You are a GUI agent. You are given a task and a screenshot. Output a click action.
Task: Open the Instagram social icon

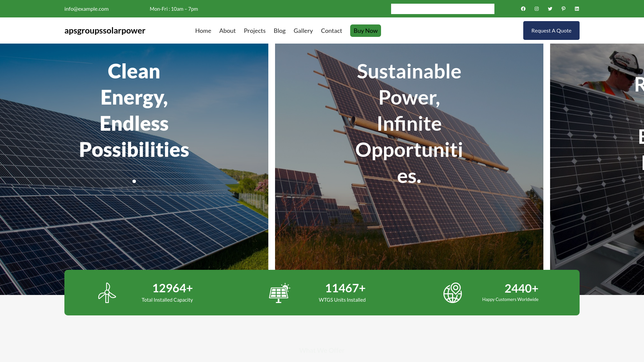(537, 9)
